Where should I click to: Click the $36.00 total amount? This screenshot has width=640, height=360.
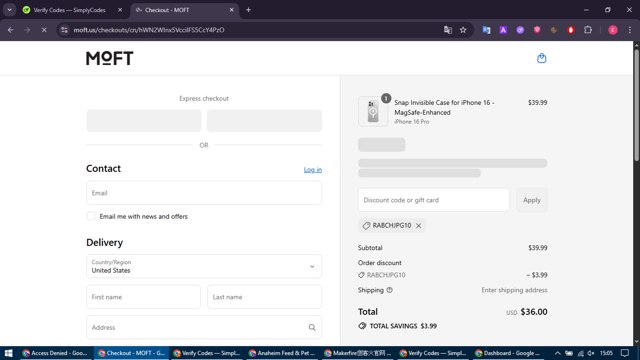[534, 312]
